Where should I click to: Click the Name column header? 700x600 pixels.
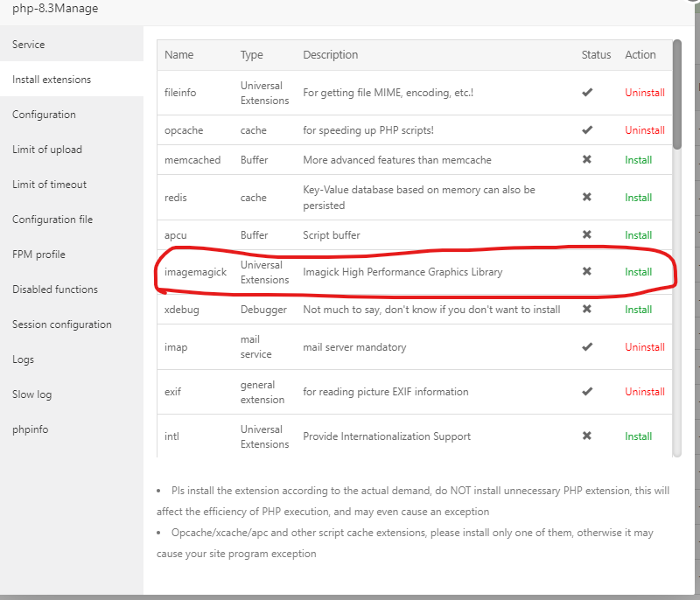(x=179, y=55)
